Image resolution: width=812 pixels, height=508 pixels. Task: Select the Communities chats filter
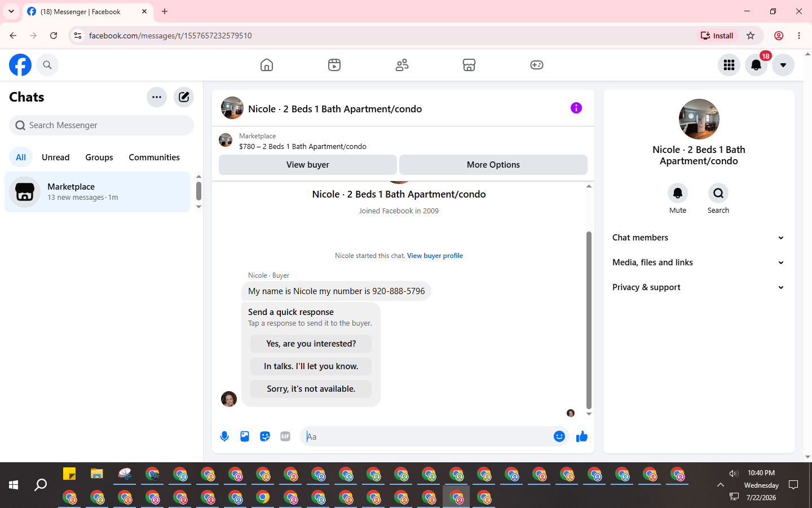click(154, 157)
